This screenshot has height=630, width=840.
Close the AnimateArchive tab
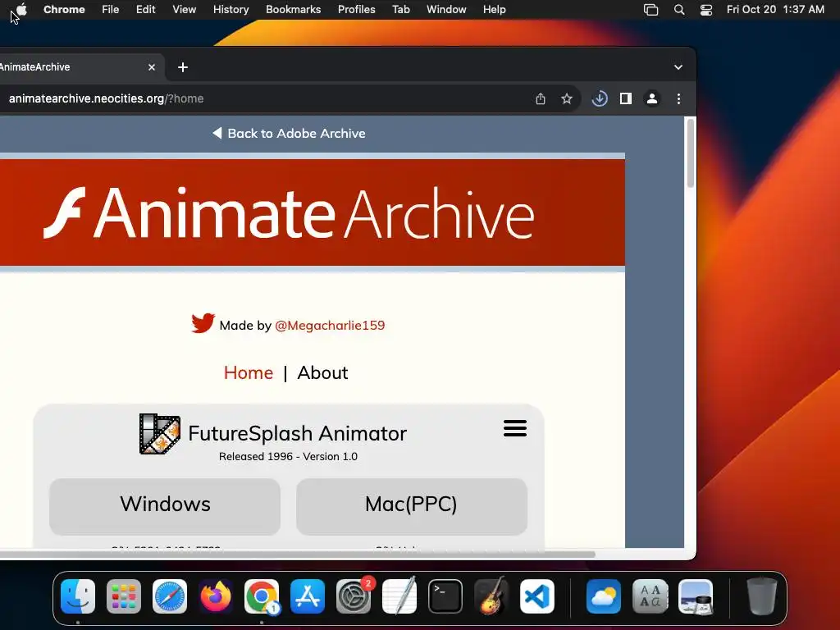152,67
